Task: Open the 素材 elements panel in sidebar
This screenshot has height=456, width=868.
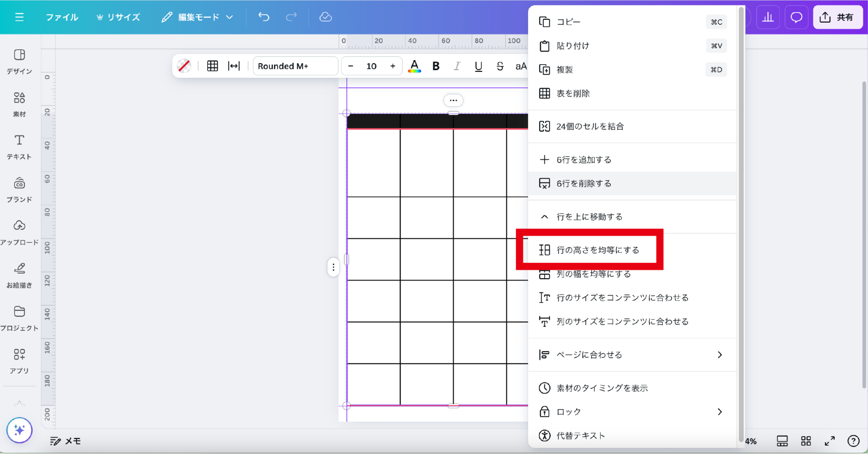Action: tap(19, 104)
